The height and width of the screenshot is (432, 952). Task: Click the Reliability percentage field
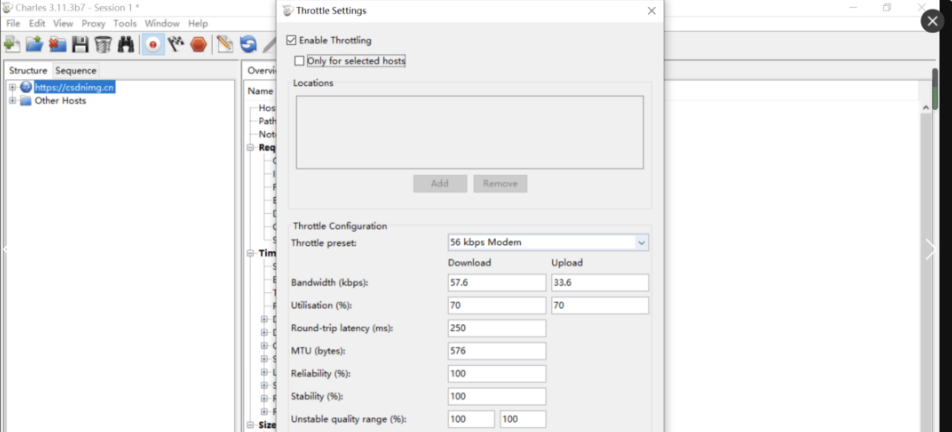point(497,374)
